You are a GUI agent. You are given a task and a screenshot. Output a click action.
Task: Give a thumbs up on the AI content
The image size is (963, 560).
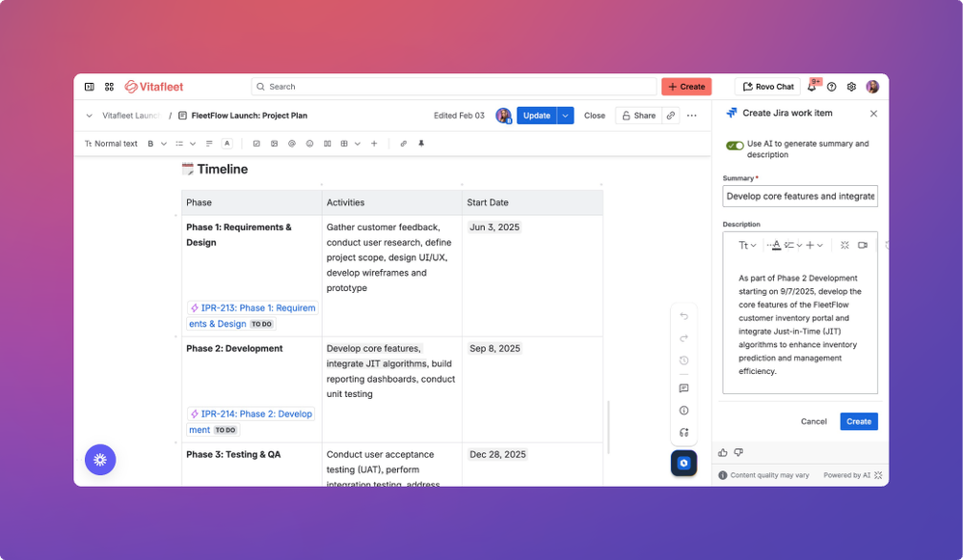pyautogui.click(x=722, y=452)
